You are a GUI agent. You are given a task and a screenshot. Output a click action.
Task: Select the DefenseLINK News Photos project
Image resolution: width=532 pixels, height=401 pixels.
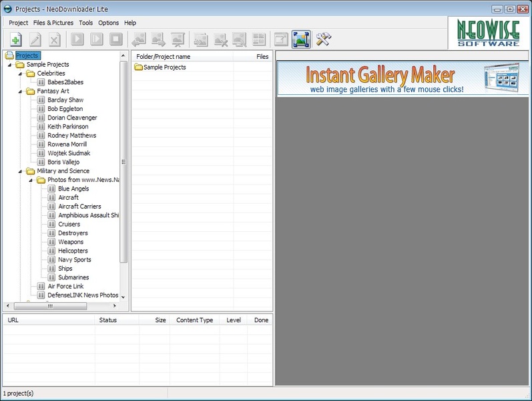(83, 295)
